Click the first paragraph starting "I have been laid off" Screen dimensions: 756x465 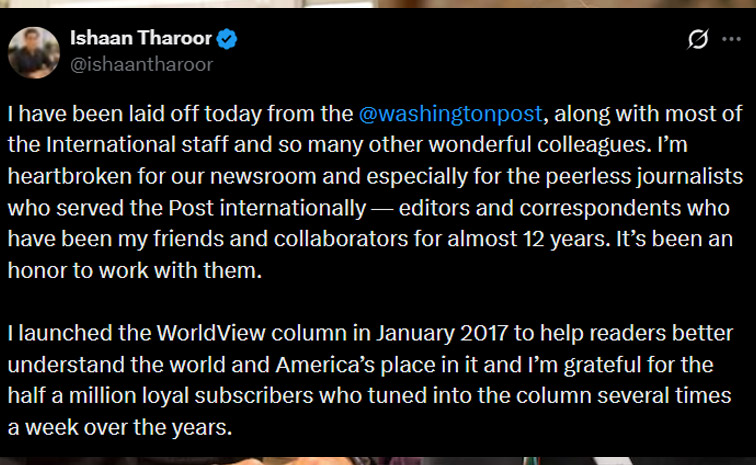click(x=370, y=192)
